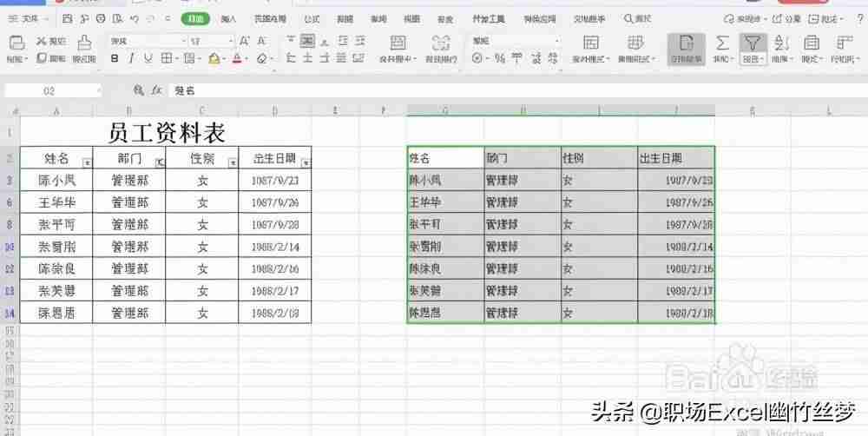The height and width of the screenshot is (436, 868).
Task: Click the Undo arrow icon
Action: [x=135, y=19]
